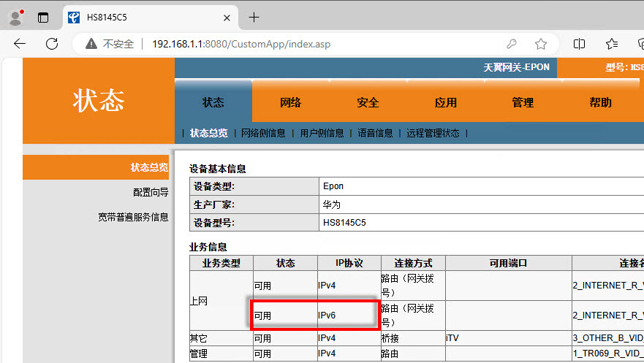Open the 帮助 main tab
Viewport: 644px width, 363px height.
point(600,102)
